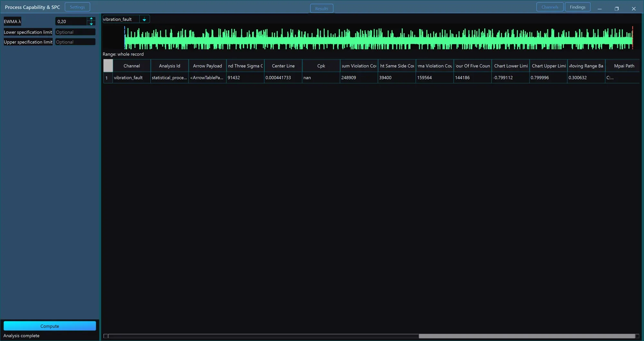
Task: Select the 0.300632 moving range cell
Action: coord(586,78)
